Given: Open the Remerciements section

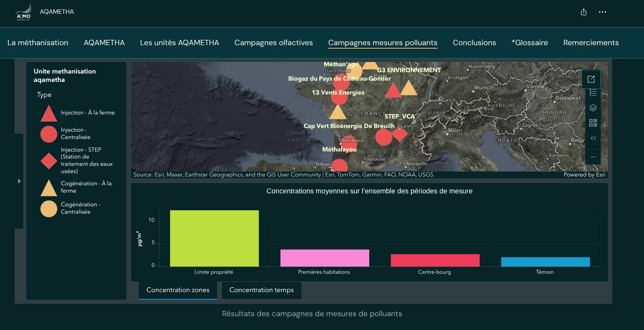Looking at the screenshot, I should click(591, 43).
